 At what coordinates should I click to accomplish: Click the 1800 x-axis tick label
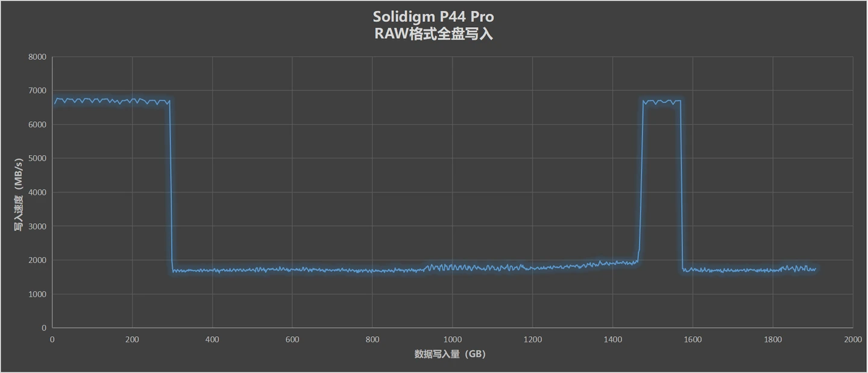coord(773,340)
